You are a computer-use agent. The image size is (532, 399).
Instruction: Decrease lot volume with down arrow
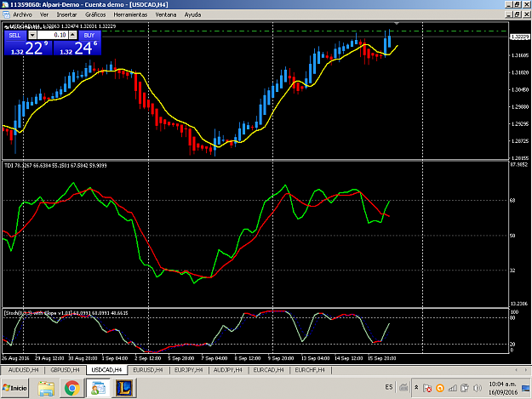[32, 35]
